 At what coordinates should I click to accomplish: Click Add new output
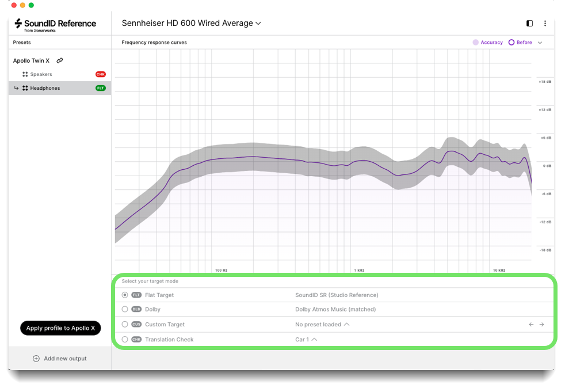60,359
